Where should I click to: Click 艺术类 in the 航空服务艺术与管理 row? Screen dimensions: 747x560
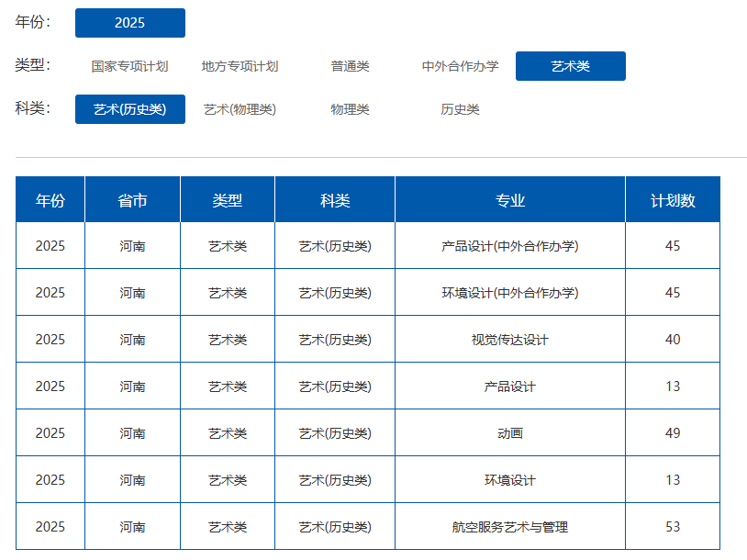click(x=228, y=527)
